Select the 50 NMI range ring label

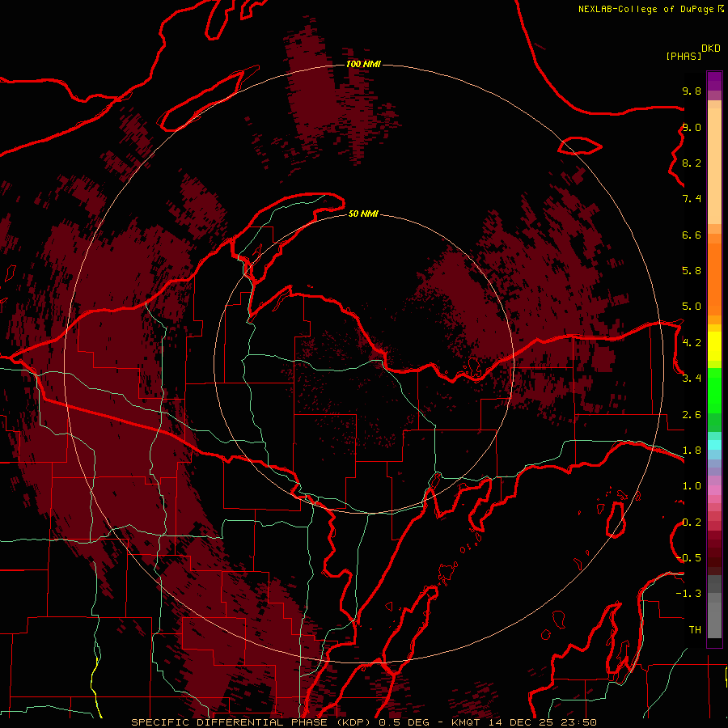coord(363,214)
